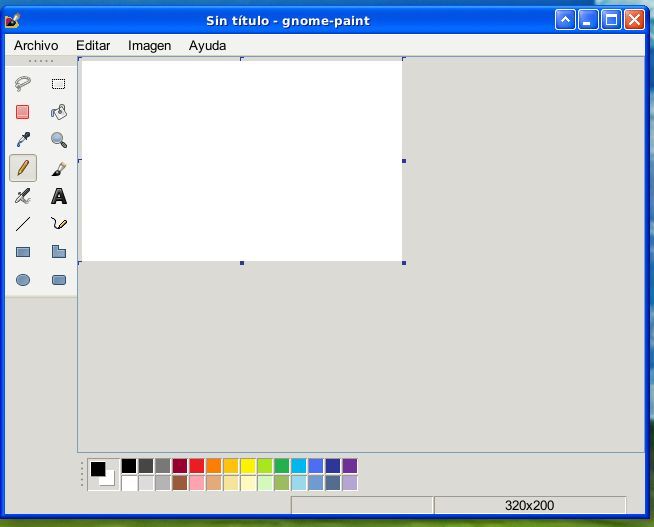Pick the medium gray top-row color

tap(163, 466)
